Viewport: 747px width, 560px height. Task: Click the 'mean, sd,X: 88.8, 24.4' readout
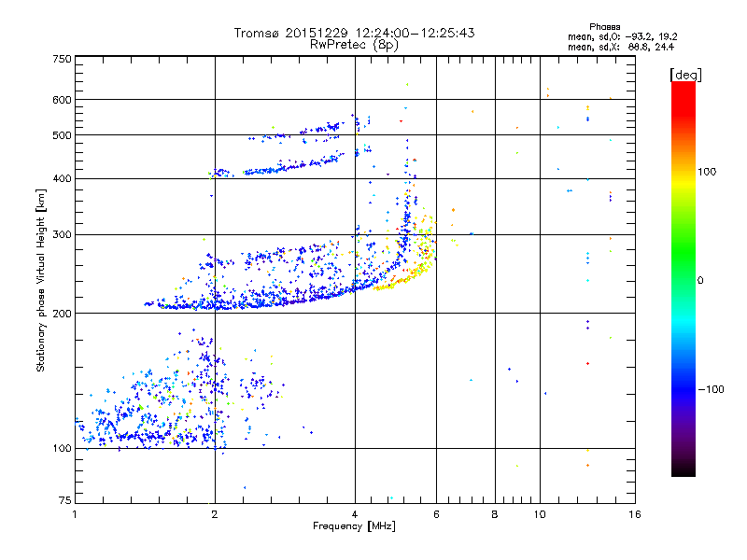pos(621,47)
